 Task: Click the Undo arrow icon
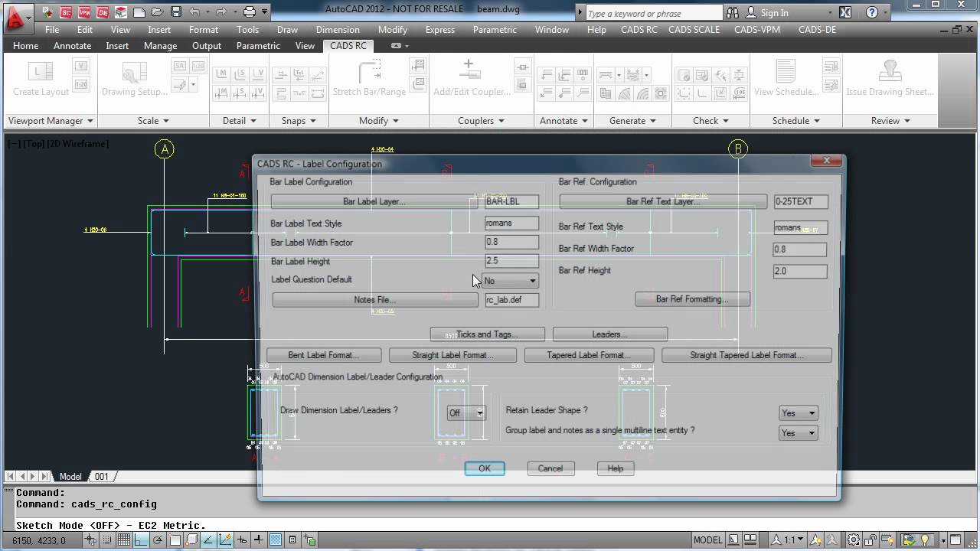click(x=194, y=12)
